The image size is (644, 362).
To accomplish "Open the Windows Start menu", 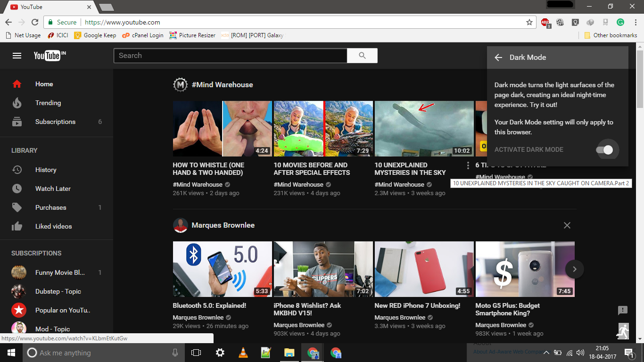I will click(11, 353).
